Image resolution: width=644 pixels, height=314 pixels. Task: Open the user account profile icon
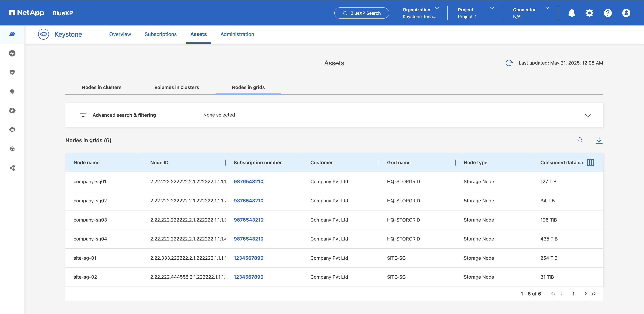(x=626, y=13)
